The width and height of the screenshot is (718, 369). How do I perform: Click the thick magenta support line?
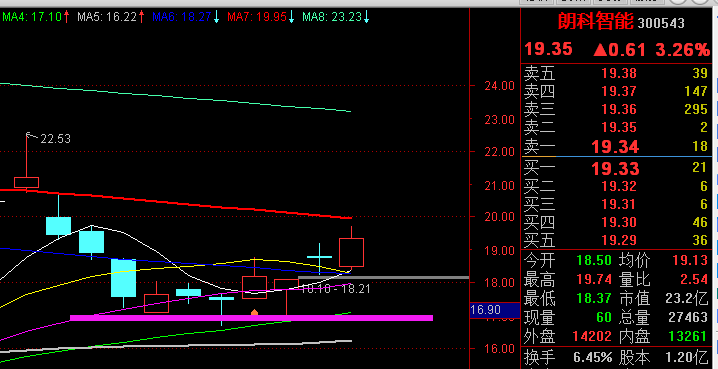[251, 318]
